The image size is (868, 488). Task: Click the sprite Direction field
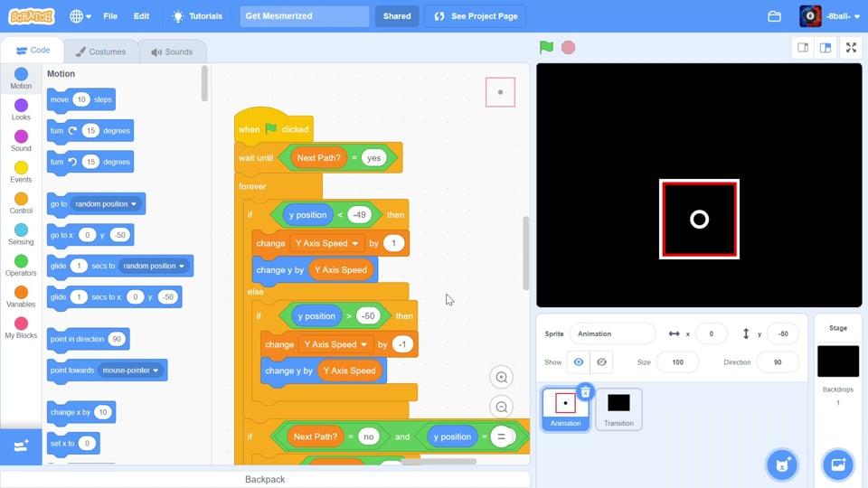(778, 361)
